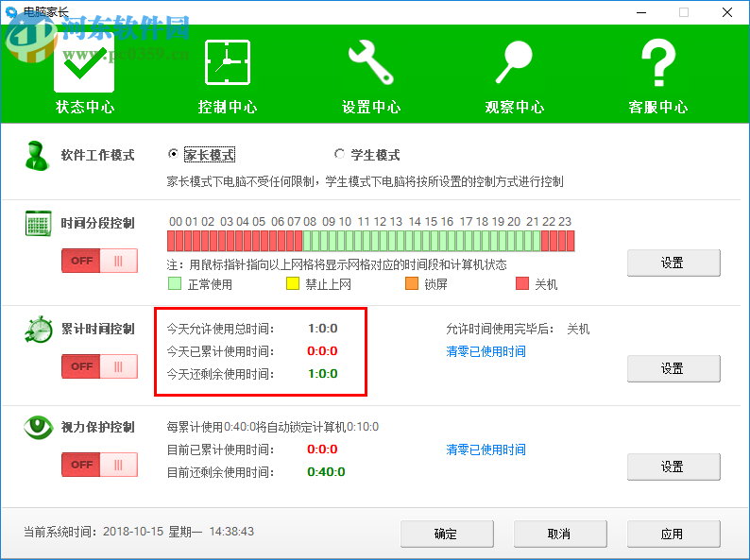Image resolution: width=750 pixels, height=560 pixels.
Task: Click 清零已使用时间 link under 视力保护控制
Action: pyautogui.click(x=486, y=450)
